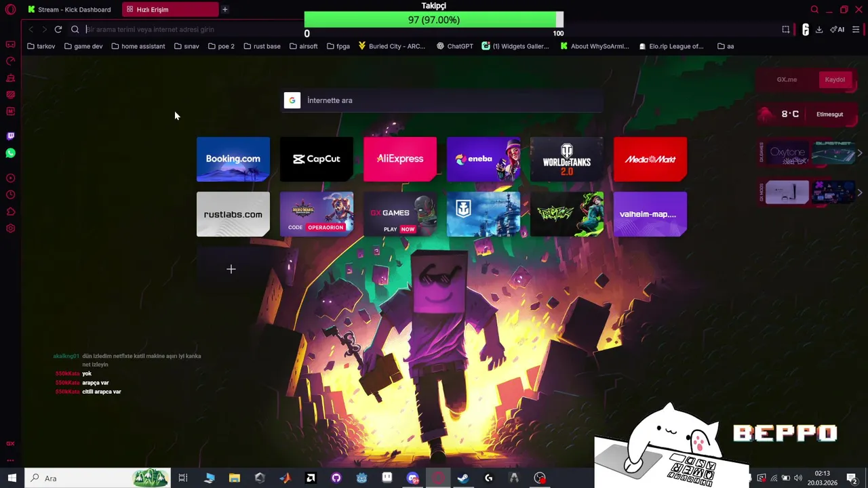Viewport: 868px width, 488px height.
Task: Click the tab search magnifier icon
Action: coord(814,9)
